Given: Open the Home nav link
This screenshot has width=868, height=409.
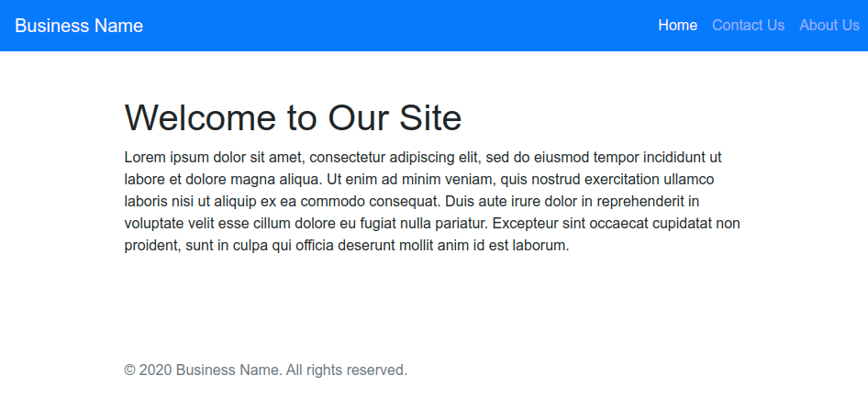Looking at the screenshot, I should coord(677,26).
